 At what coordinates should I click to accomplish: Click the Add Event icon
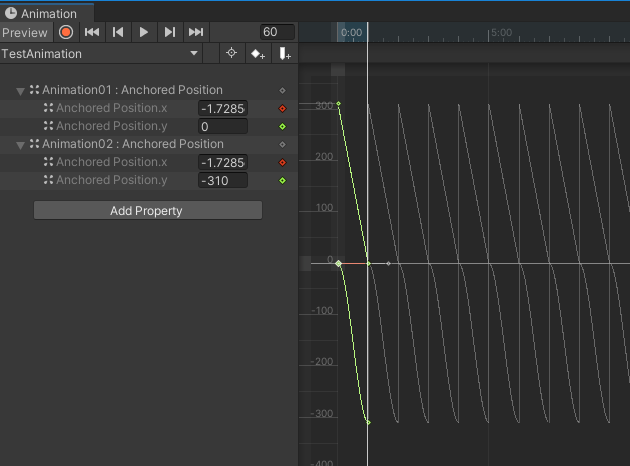(x=285, y=53)
